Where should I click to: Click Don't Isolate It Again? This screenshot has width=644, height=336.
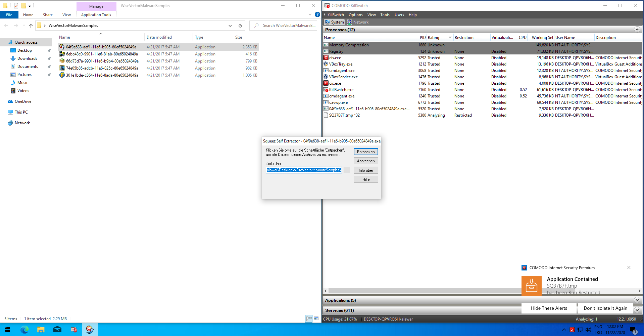click(x=605, y=308)
